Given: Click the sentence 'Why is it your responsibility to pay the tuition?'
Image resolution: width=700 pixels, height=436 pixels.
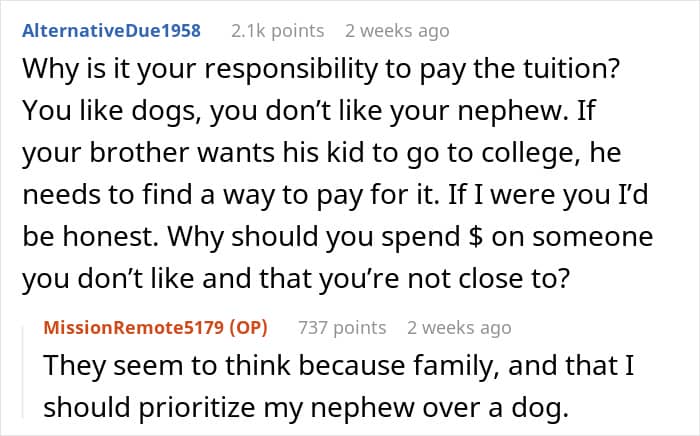Looking at the screenshot, I should (x=321, y=69).
